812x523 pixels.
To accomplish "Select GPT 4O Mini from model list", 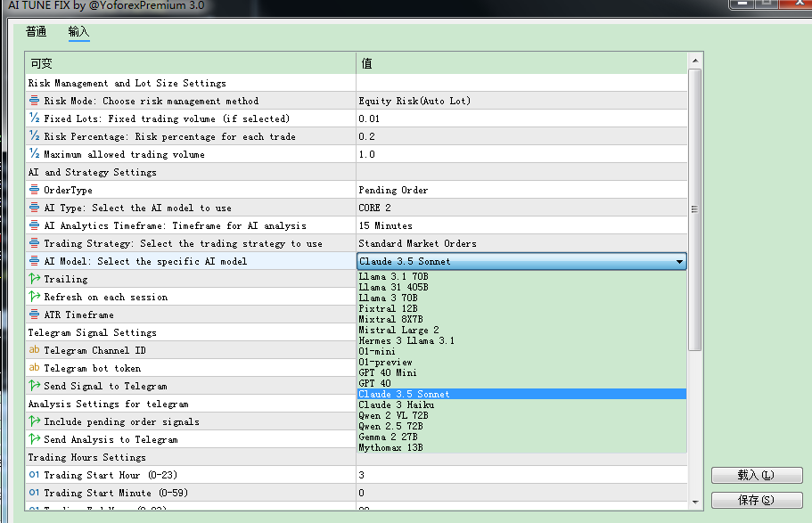I will pos(388,372).
